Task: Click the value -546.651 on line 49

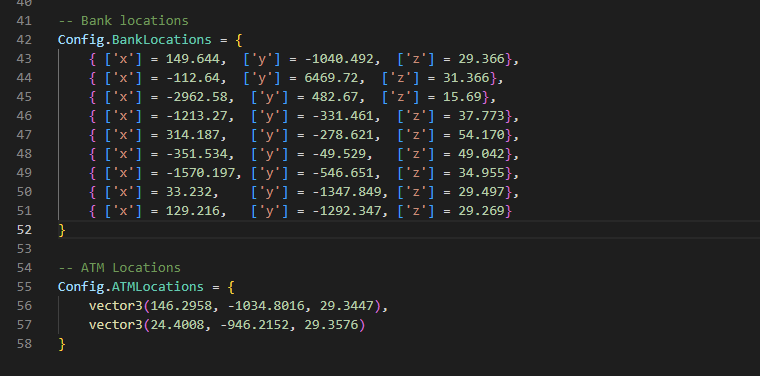Action: click(x=343, y=173)
